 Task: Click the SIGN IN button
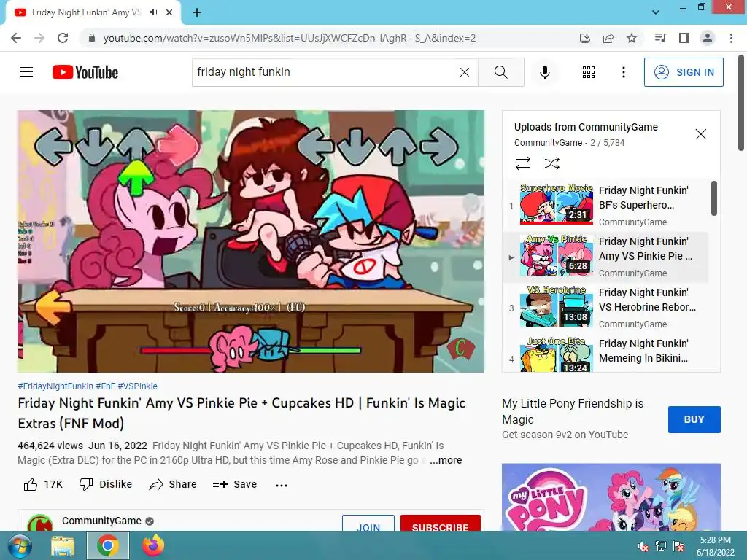point(684,72)
